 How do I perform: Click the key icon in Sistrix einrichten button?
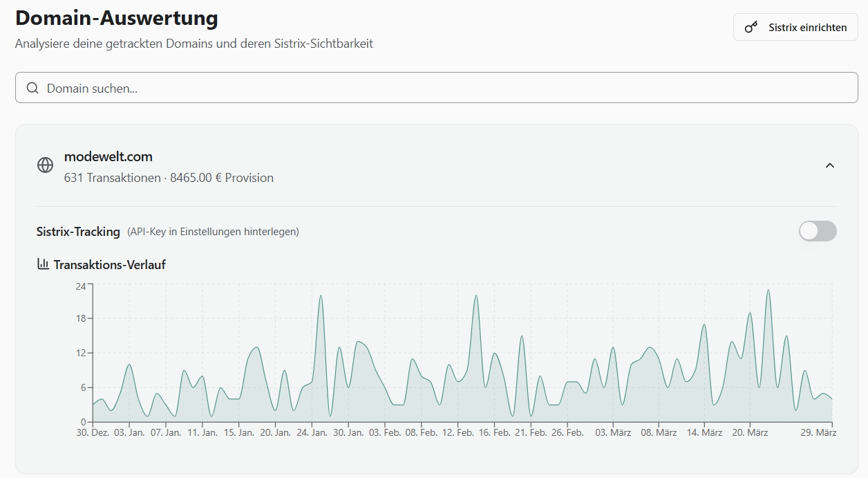[751, 27]
